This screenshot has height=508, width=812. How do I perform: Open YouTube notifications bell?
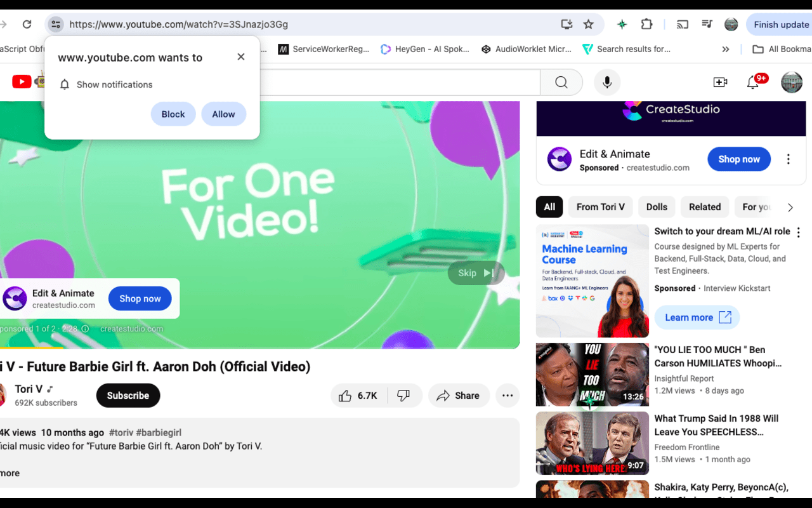753,83
